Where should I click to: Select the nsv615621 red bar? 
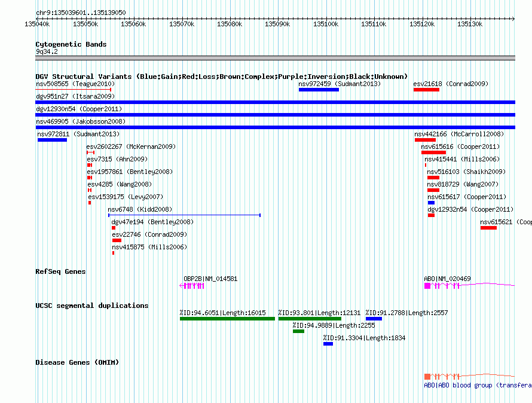[488, 228]
